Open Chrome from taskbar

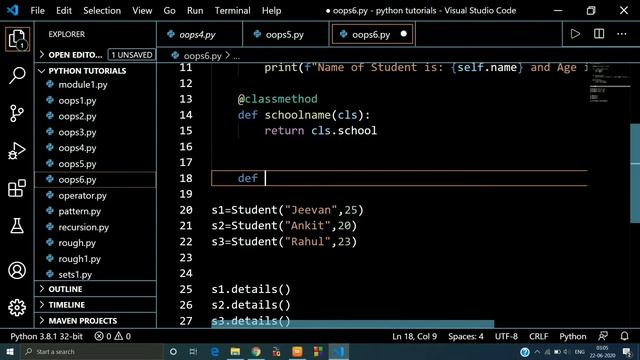[x=256, y=351]
